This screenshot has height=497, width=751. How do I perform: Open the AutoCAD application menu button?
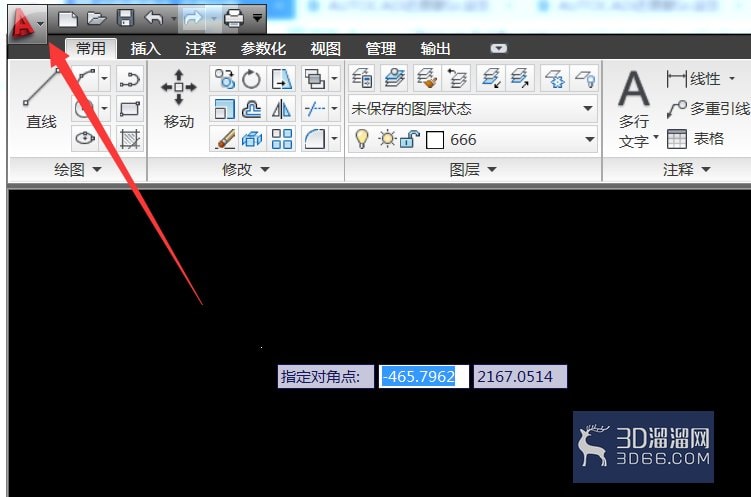click(x=27, y=23)
